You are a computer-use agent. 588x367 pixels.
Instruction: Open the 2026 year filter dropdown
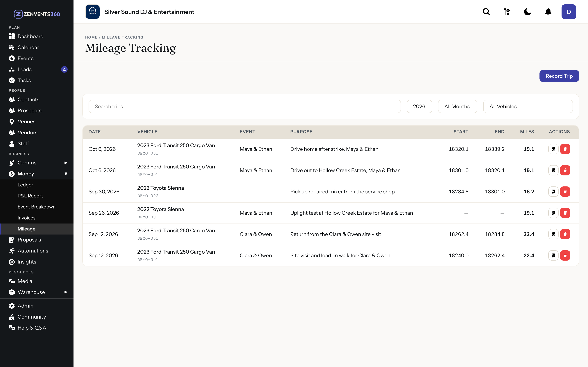coord(419,106)
